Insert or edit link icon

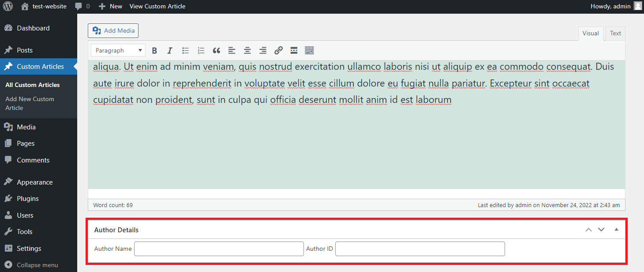coord(278,50)
